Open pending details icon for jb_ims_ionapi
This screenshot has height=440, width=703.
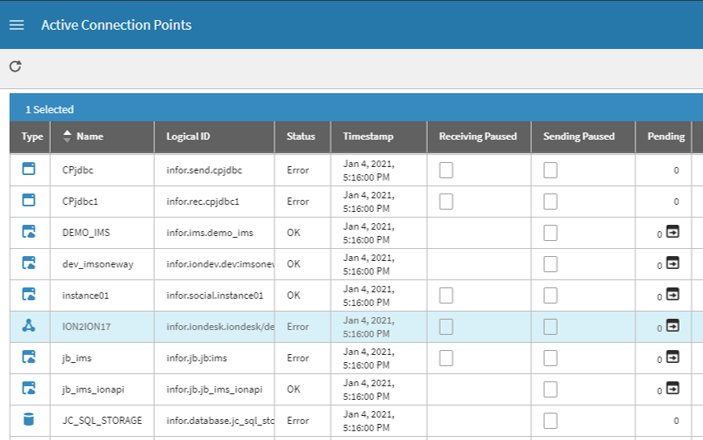(673, 388)
